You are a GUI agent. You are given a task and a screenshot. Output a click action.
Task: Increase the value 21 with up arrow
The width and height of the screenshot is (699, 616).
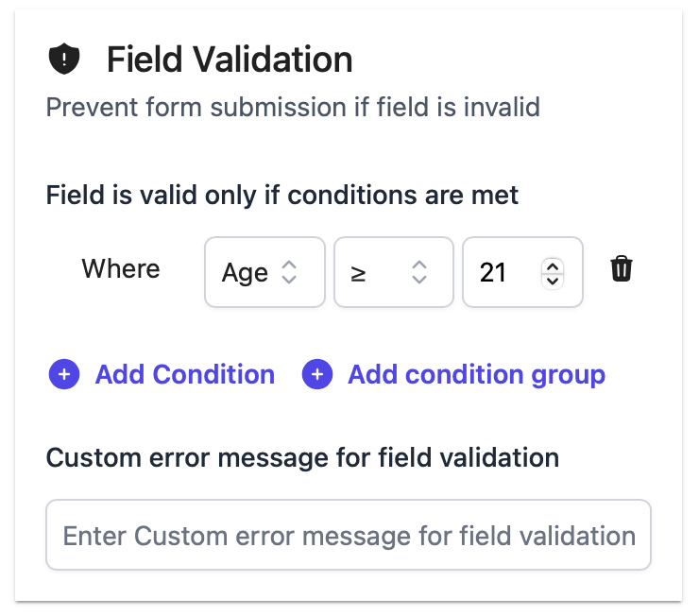[553, 266]
